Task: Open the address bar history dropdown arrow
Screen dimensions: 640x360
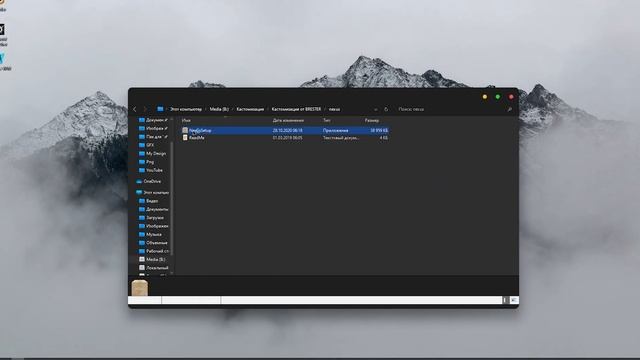Action: (x=376, y=109)
